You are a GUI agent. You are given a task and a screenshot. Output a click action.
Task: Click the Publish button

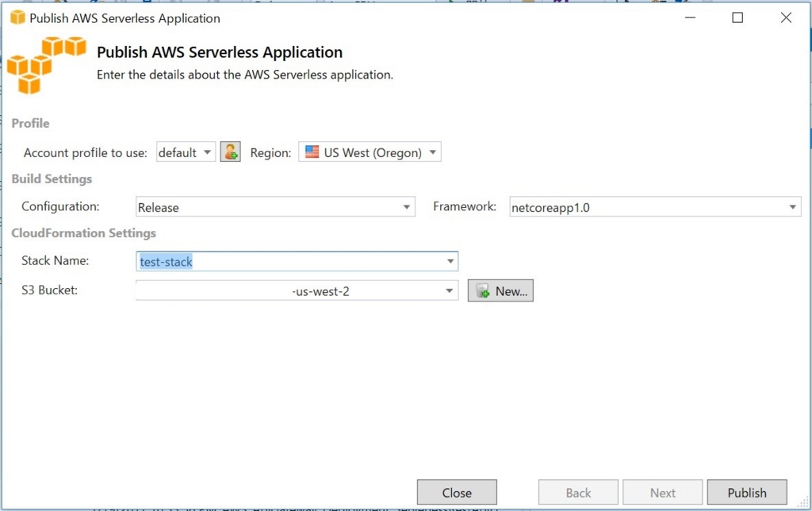[747, 492]
